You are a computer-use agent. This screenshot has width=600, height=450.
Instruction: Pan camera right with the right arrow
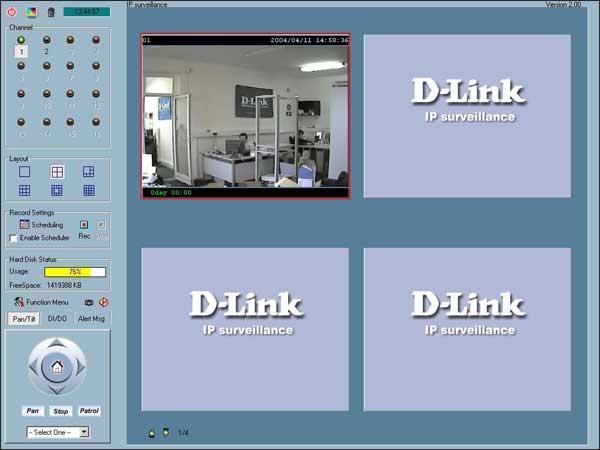pos(80,367)
